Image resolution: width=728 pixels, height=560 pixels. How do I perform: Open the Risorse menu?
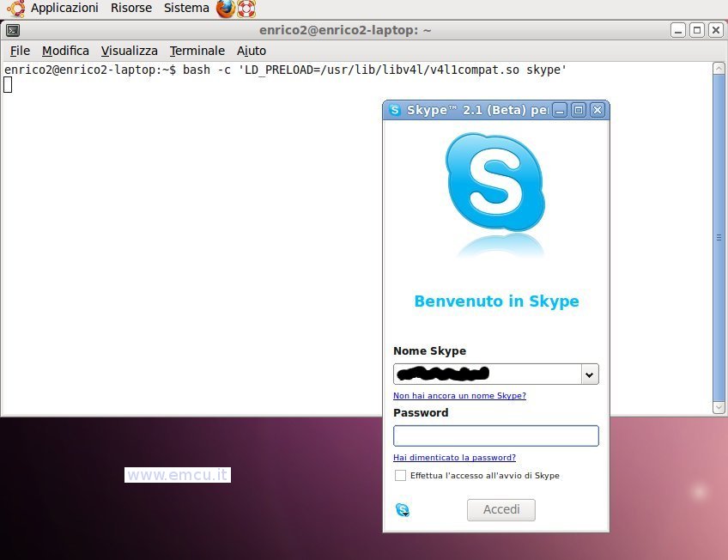pos(131,8)
